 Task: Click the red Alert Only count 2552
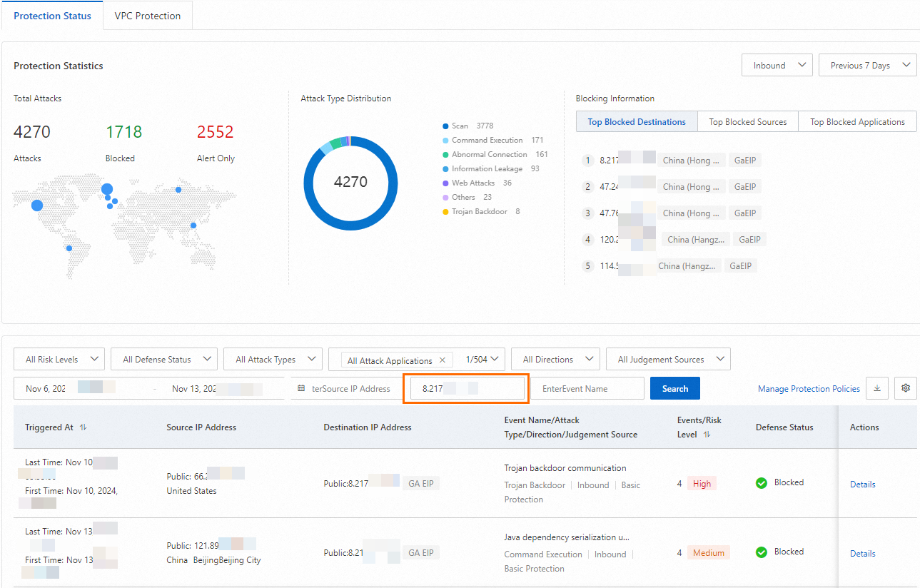click(216, 132)
